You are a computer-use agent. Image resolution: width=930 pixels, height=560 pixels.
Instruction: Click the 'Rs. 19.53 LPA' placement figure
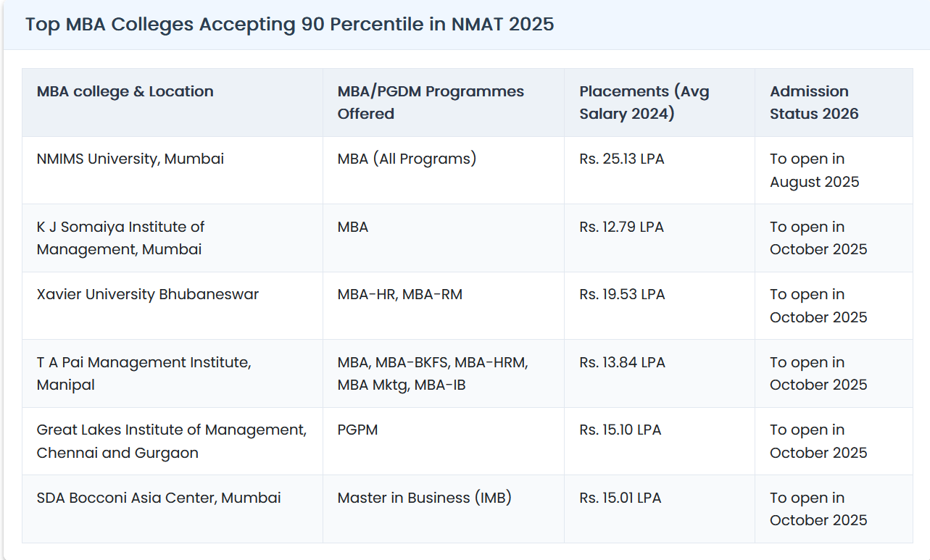point(621,294)
